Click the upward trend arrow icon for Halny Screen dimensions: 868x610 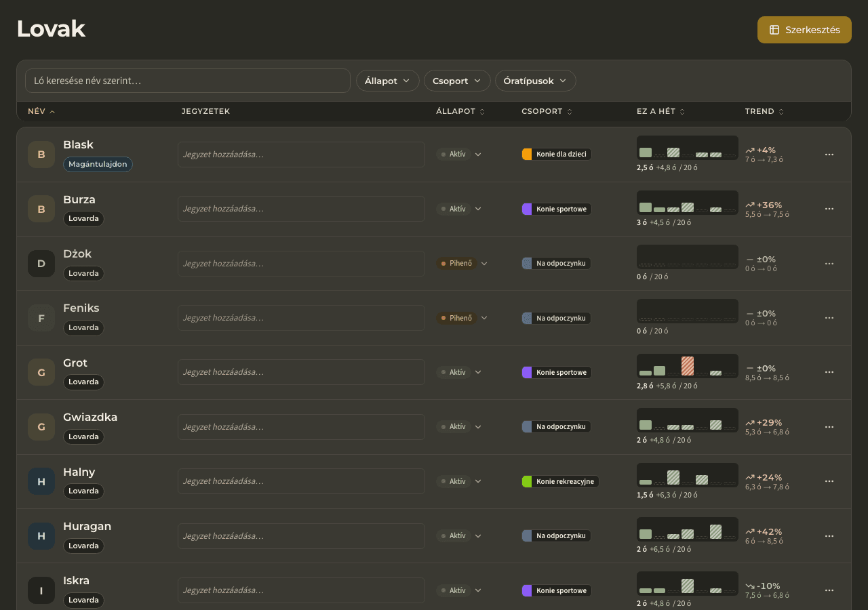coord(750,477)
